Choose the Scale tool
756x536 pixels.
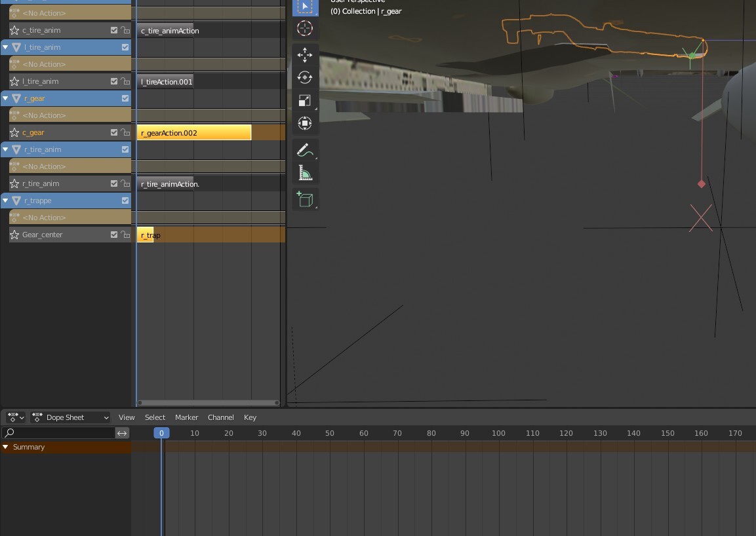click(x=305, y=100)
